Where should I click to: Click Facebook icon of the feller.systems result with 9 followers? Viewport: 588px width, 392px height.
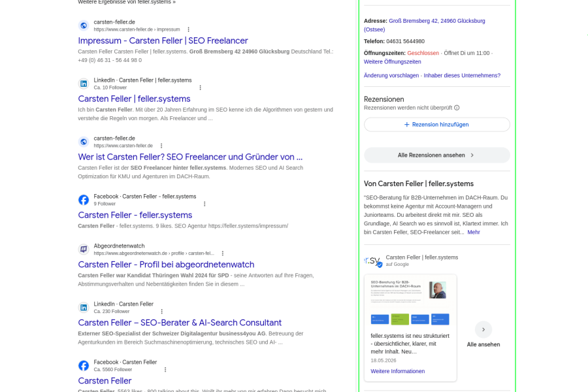[x=84, y=200]
